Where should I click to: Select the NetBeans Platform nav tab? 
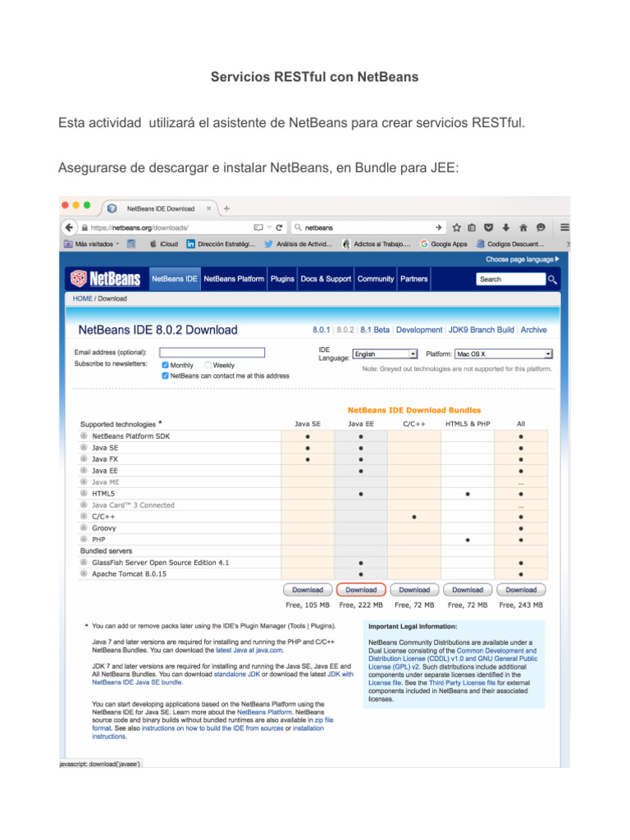[234, 279]
